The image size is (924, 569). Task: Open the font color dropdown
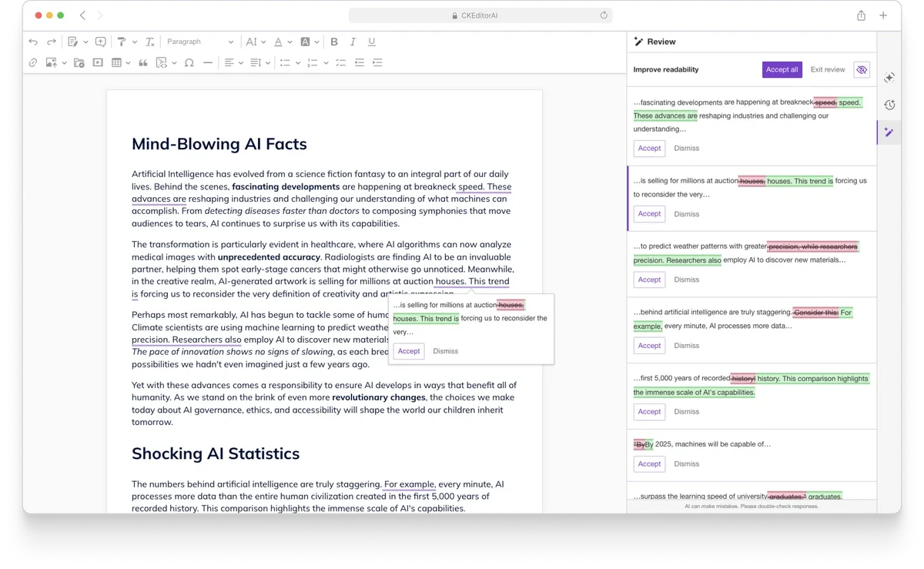283,42
